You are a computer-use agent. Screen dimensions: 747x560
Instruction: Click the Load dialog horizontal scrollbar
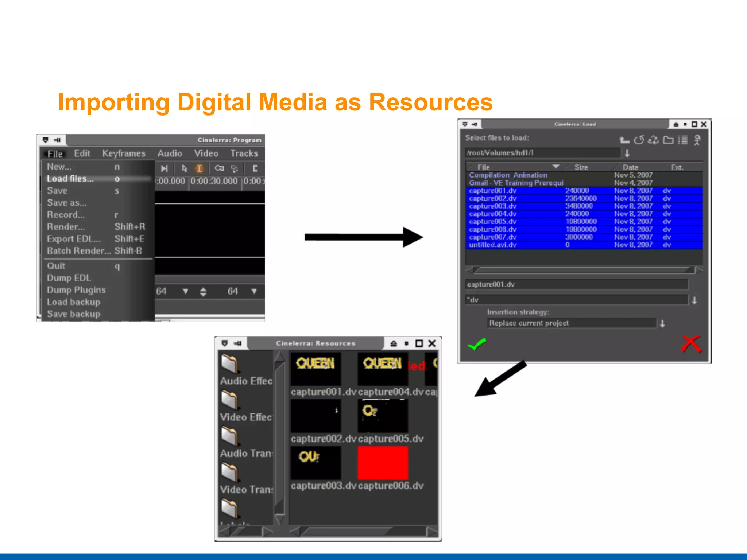pos(584,270)
